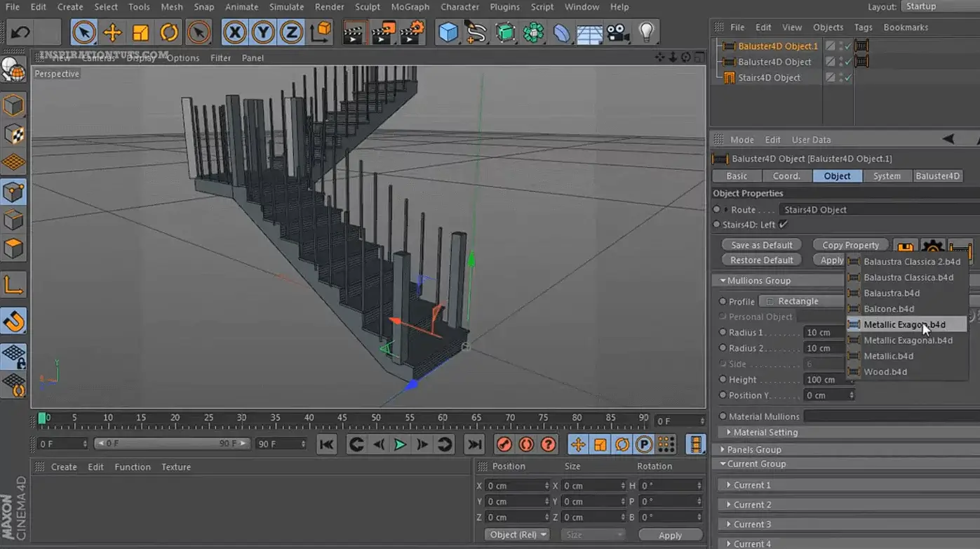Click the timeline preview range slider
The width and height of the screenshot is (980, 549).
171,444
